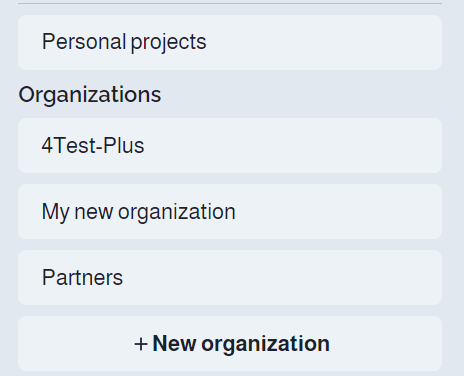Switch to the Personal projects workspace
This screenshot has height=376, width=464.
230,42
